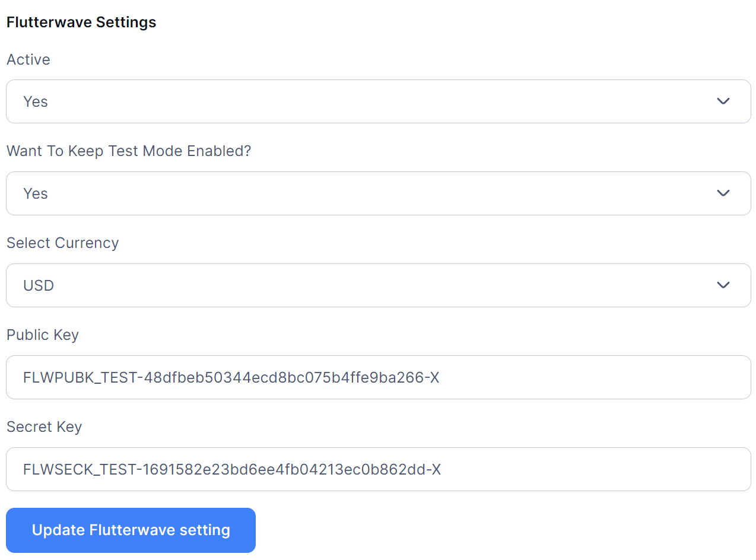This screenshot has height=560, width=756.
Task: Expand the Test Mode Enabled dropdown
Action: click(x=378, y=193)
